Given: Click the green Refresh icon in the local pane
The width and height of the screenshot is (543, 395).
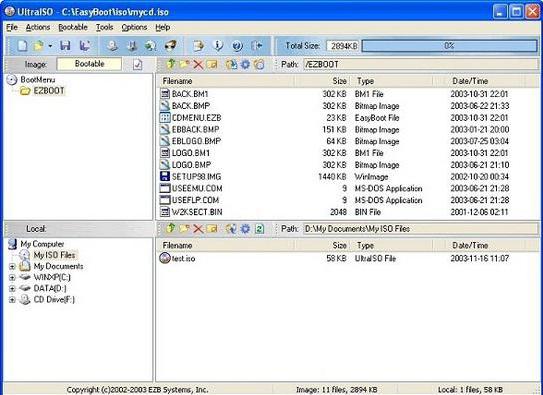Looking at the screenshot, I should pyautogui.click(x=259, y=229).
